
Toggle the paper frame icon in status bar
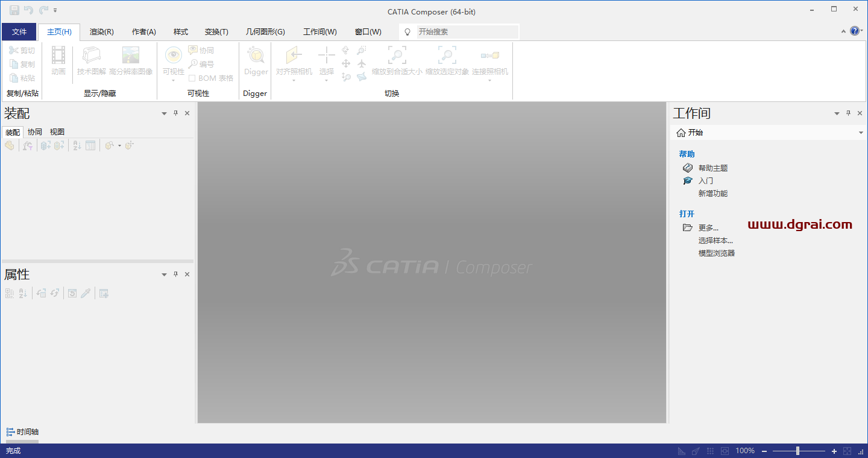725,451
